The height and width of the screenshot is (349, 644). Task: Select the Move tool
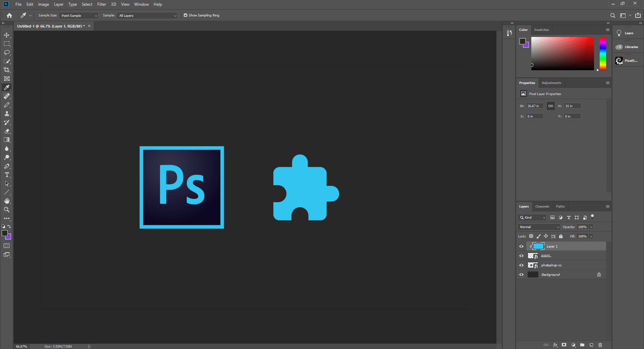click(x=7, y=35)
